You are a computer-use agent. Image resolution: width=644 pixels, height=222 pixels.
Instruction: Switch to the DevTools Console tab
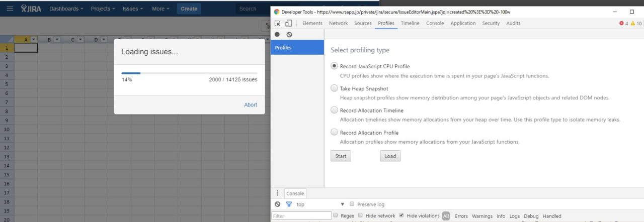point(435,23)
